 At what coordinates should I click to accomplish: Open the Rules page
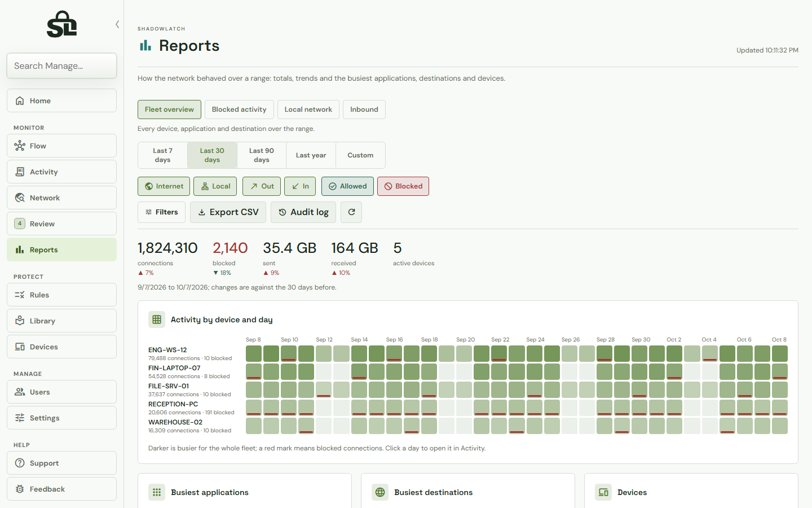61,295
